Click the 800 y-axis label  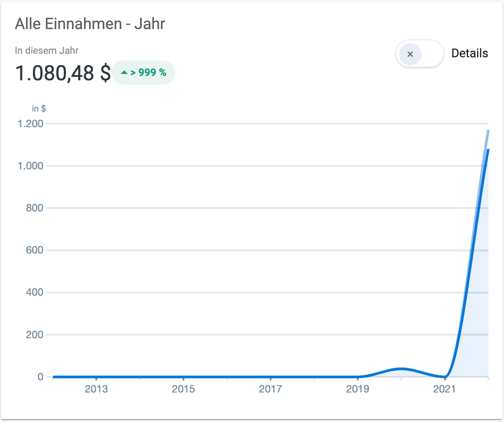pos(34,208)
